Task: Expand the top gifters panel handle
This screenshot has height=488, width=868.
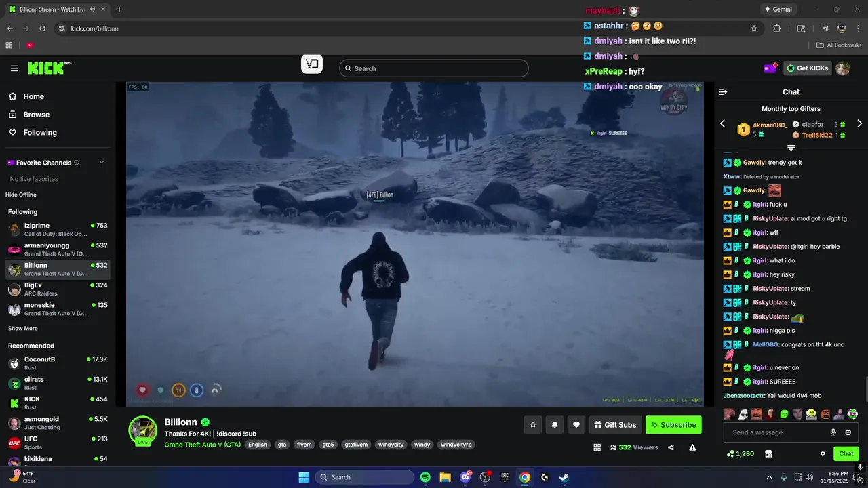Action: point(791,147)
